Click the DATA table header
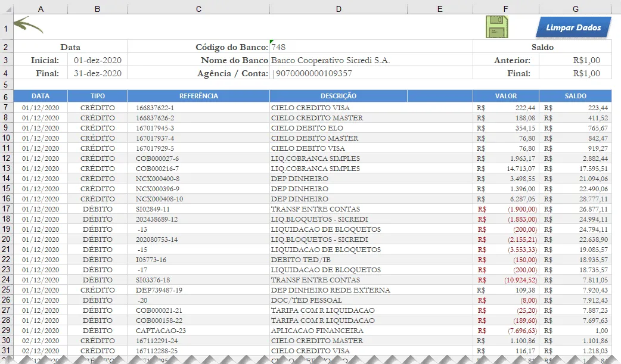 pos(41,96)
